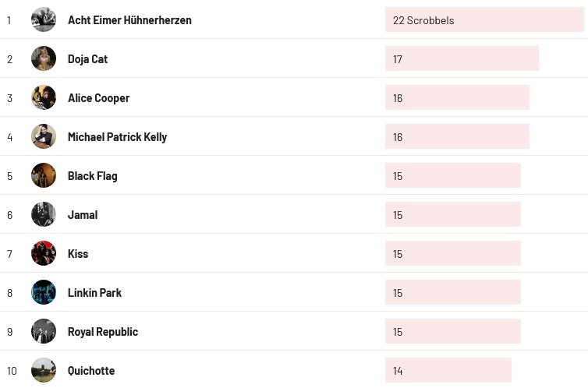Select the Linkin Park avatar image
This screenshot has width=588, height=388.
(44, 292)
